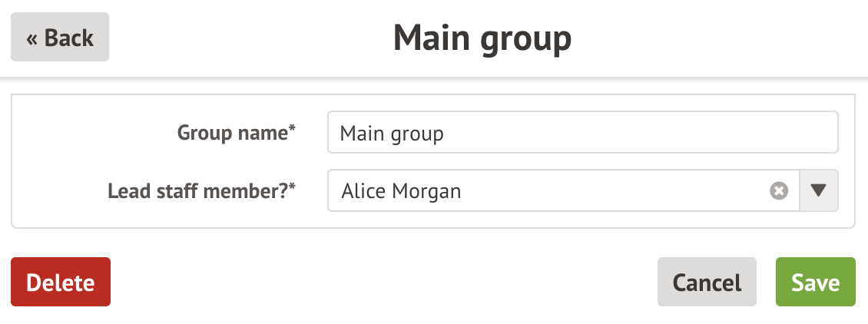This screenshot has height=324, width=868.
Task: Clear the selected lead staff member
Action: tap(779, 190)
